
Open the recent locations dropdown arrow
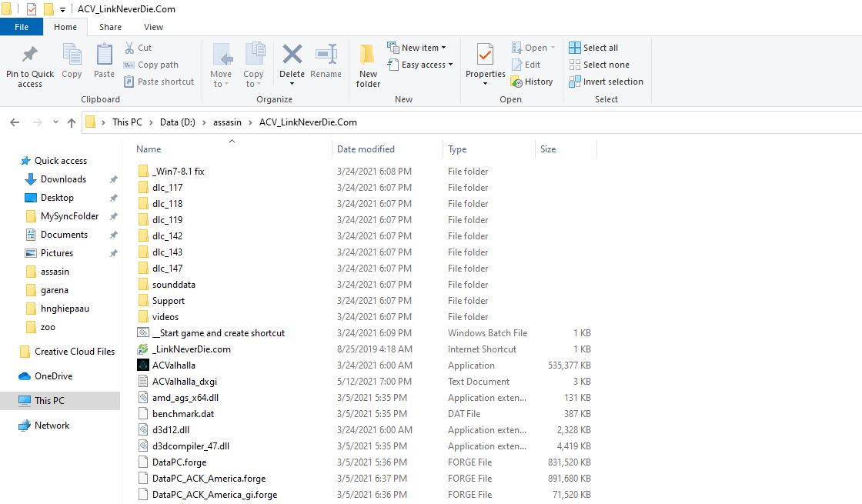coord(55,122)
